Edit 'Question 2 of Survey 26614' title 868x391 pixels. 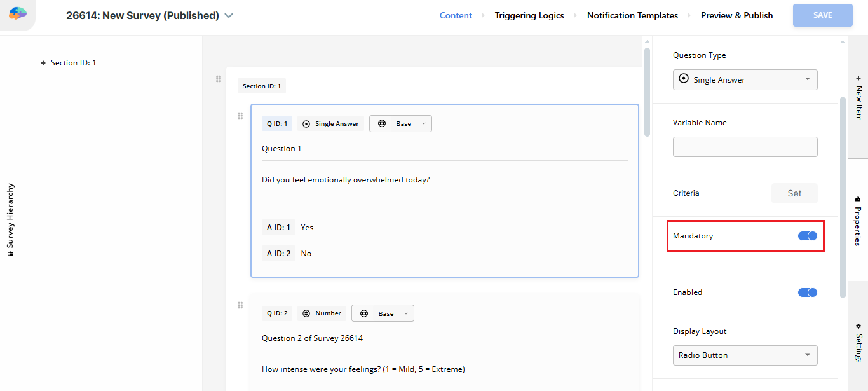444,338
